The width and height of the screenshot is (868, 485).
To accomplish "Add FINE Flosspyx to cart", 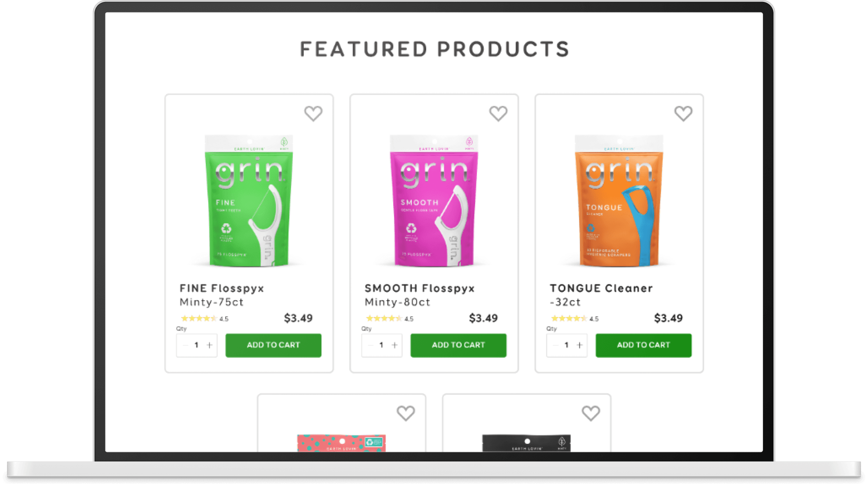I will pos(273,345).
